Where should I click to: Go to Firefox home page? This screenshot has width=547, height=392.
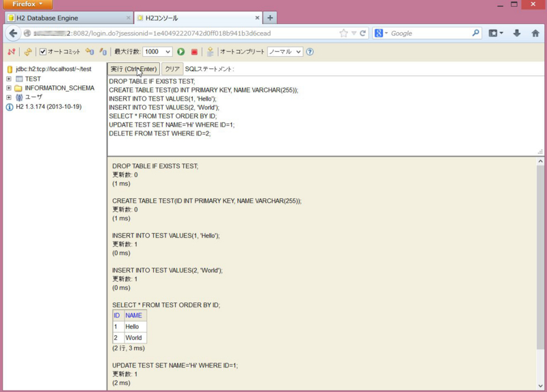(535, 33)
